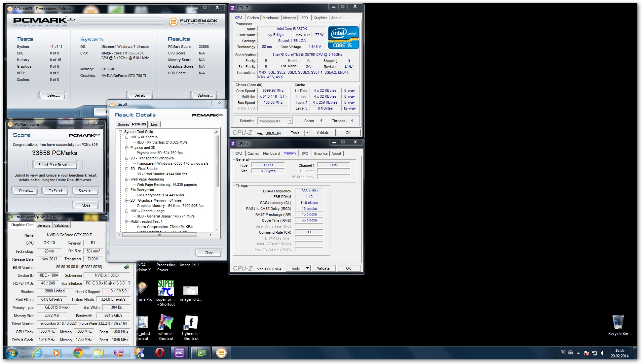The image size is (642, 364).
Task: Click Select... button under Tests
Action: pos(54,95)
